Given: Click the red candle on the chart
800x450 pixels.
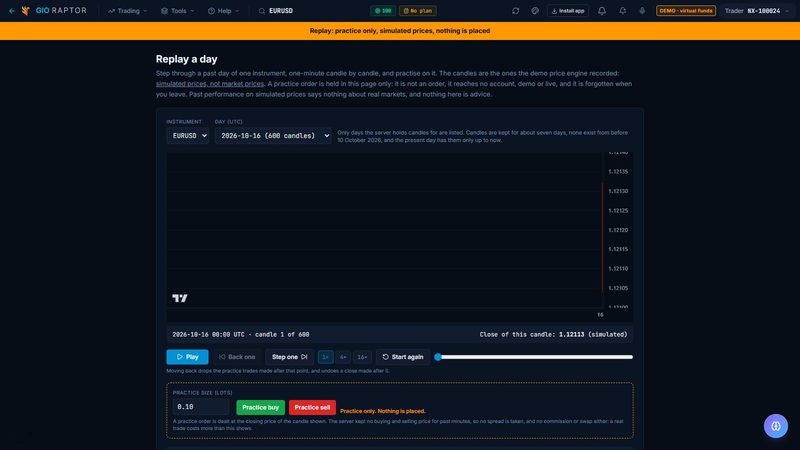Looking at the screenshot, I should click(603, 237).
